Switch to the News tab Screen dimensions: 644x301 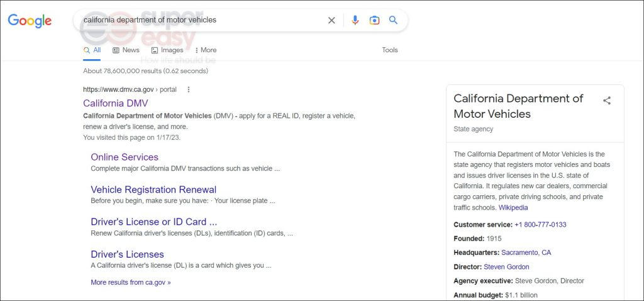click(126, 50)
